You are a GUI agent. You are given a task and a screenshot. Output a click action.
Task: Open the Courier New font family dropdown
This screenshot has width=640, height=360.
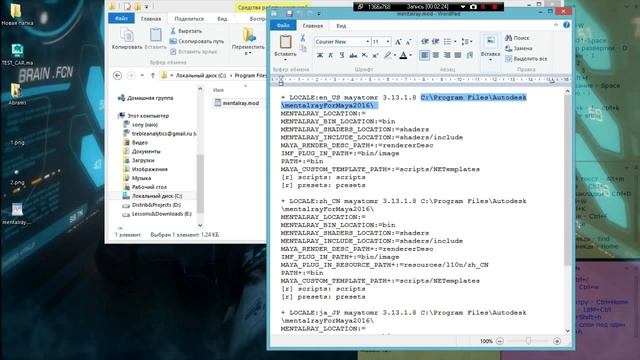367,42
